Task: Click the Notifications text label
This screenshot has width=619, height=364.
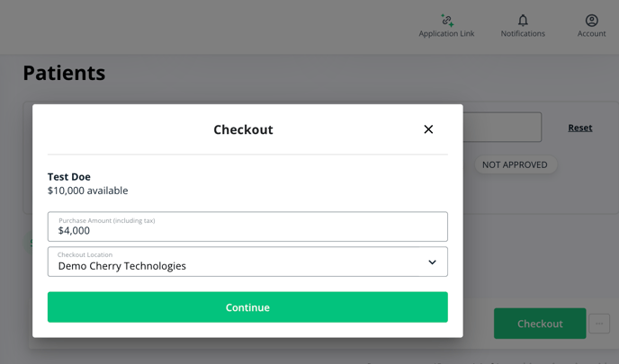Action: tap(523, 34)
